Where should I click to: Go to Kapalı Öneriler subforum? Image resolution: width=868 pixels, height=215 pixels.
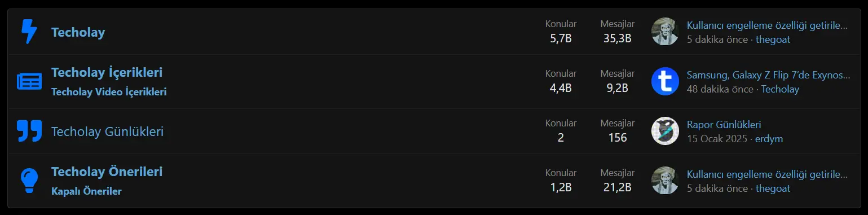(x=86, y=191)
